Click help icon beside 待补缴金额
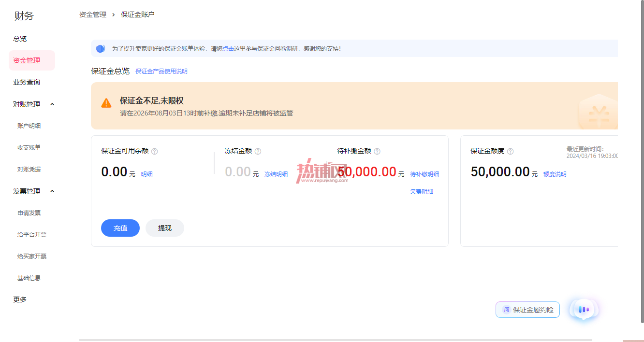 pyautogui.click(x=377, y=151)
